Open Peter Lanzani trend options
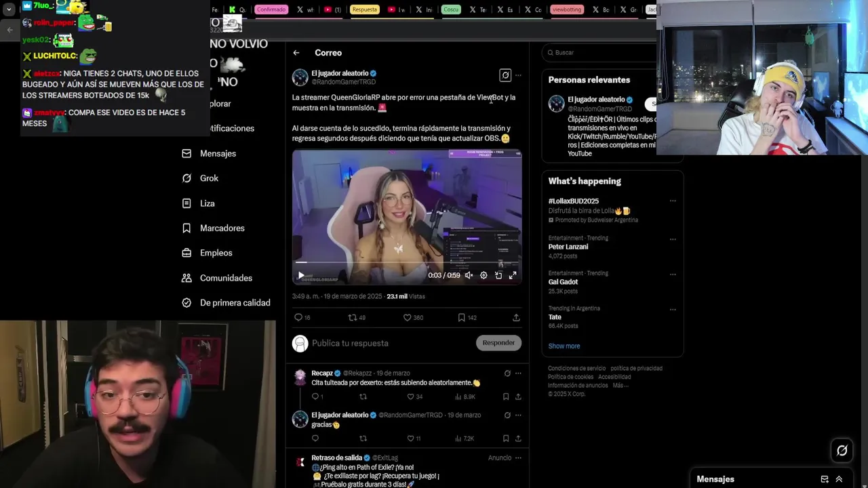This screenshot has width=868, height=488. 673,239
